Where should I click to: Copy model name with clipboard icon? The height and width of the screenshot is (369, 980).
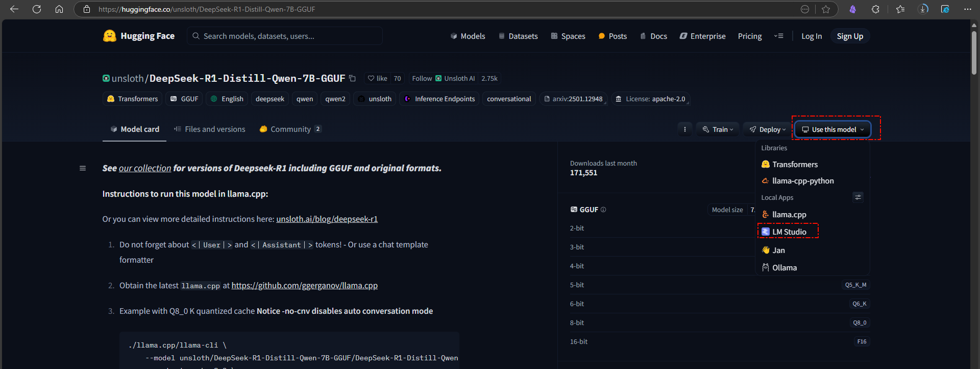[x=352, y=78]
